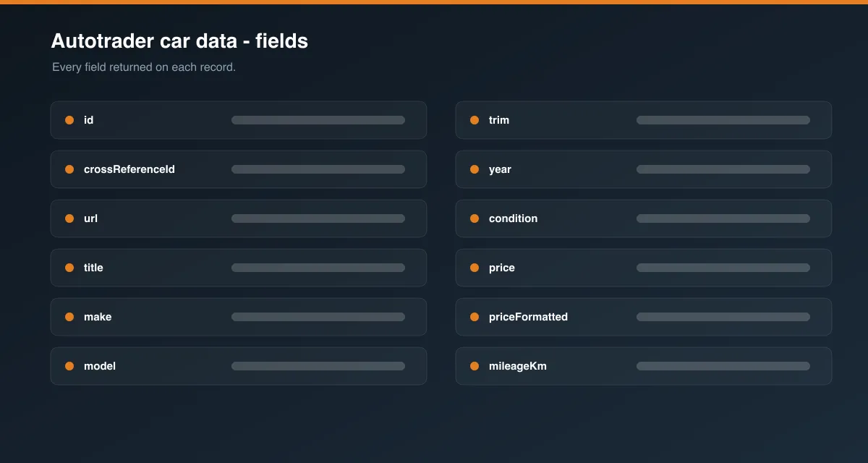
Task: Click the orange dot beside id
Action: tap(69, 120)
